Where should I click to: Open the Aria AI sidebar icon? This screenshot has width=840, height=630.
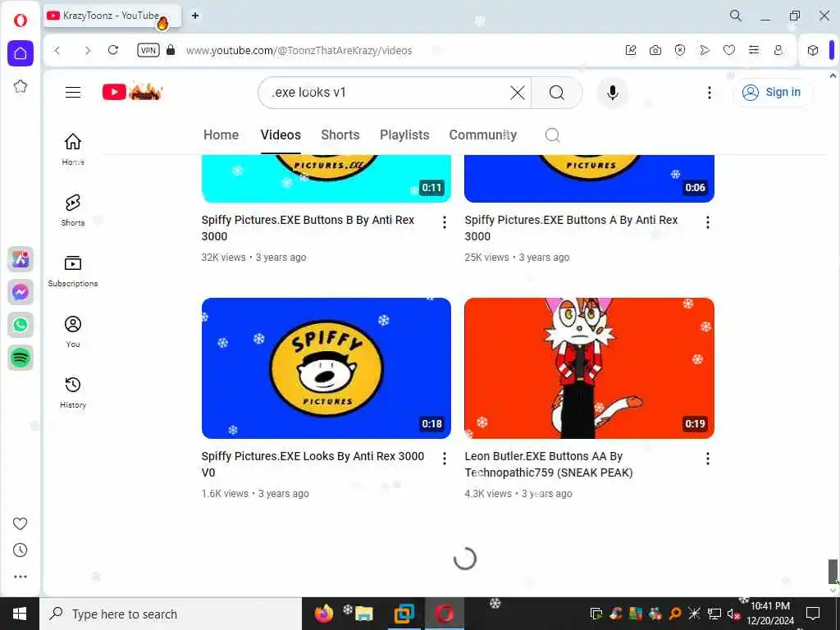pos(21,259)
